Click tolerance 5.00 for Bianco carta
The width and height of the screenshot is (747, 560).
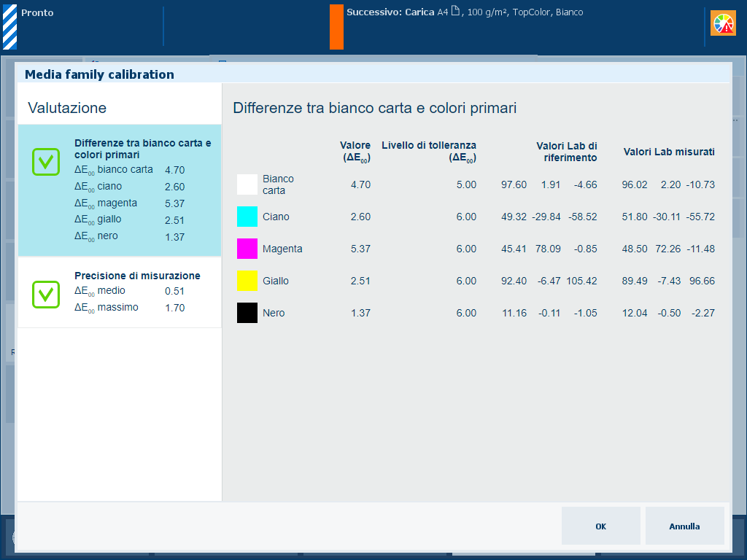(x=466, y=184)
